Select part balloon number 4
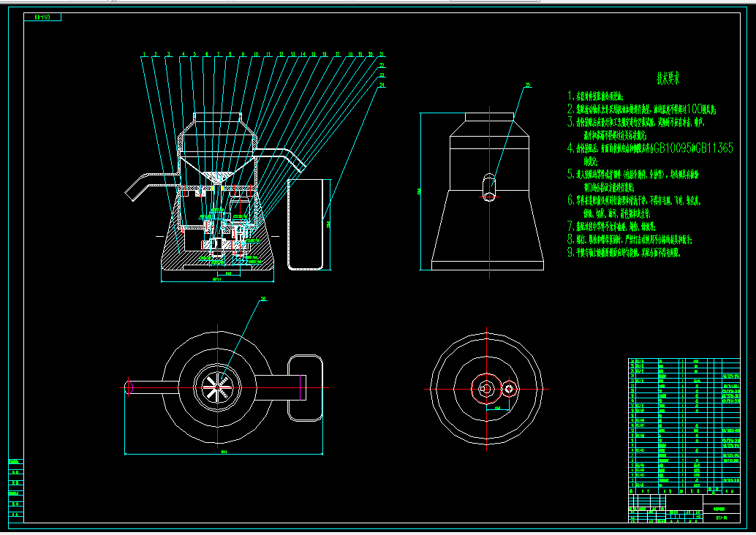756x535 pixels. pyautogui.click(x=184, y=55)
